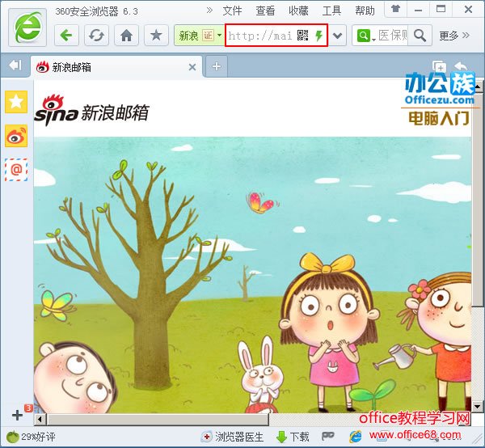Add a sidebar app with the plus icon
Image resolution: width=485 pixels, height=448 pixels.
[17, 415]
